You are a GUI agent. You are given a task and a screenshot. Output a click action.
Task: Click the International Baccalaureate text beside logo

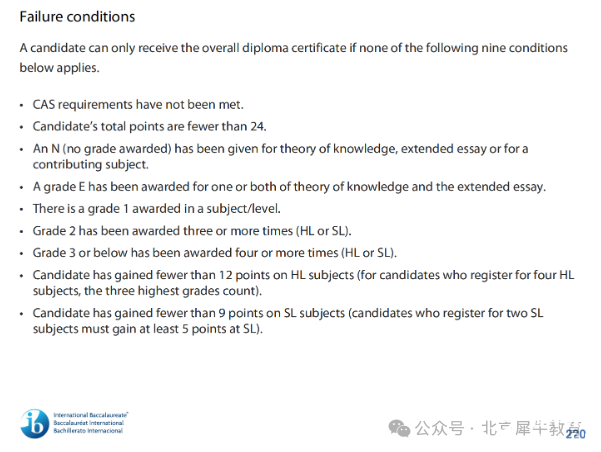(90, 423)
